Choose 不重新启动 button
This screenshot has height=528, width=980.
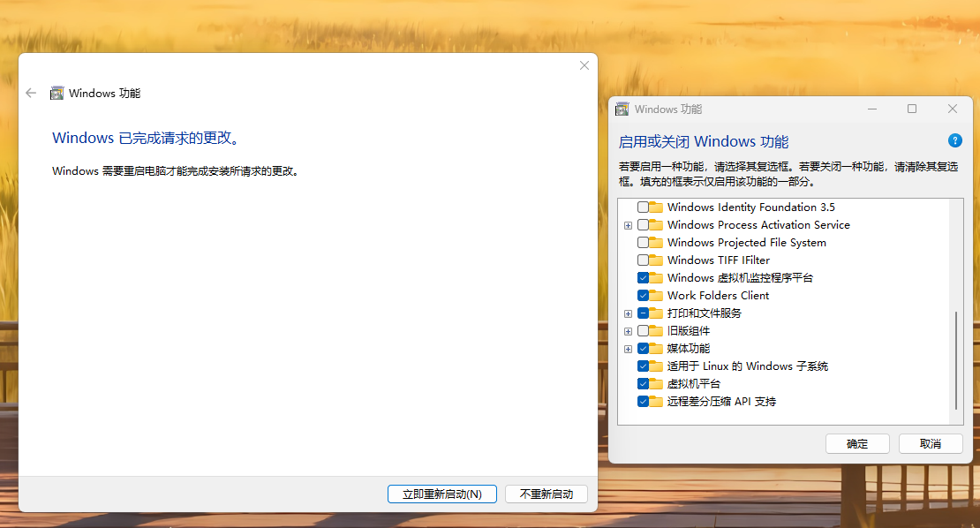547,494
